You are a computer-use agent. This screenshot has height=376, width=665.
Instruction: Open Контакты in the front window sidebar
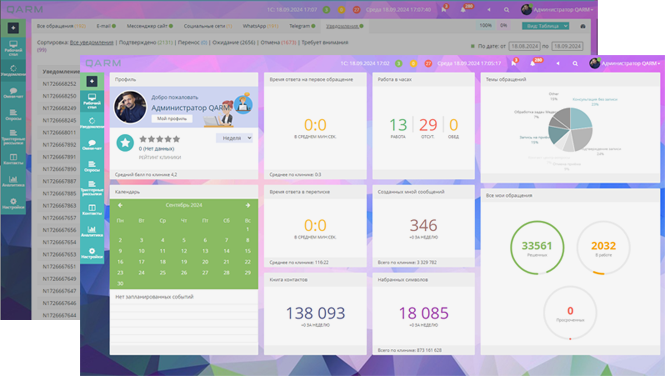[92, 209]
